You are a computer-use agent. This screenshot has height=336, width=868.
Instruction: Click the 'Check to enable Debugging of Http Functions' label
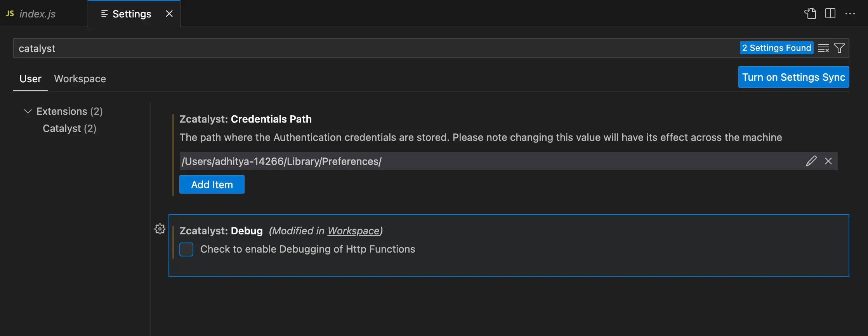(x=307, y=249)
